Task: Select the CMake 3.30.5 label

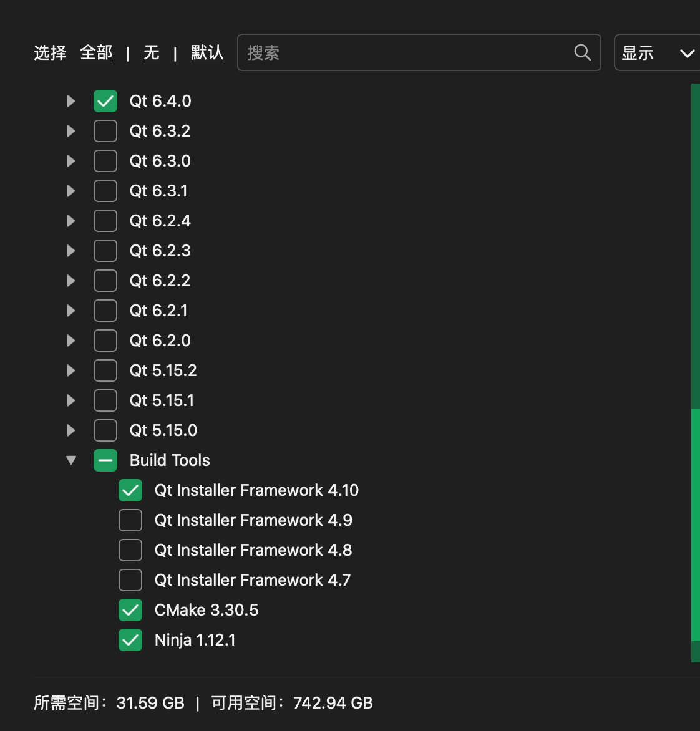Action: [x=206, y=610]
